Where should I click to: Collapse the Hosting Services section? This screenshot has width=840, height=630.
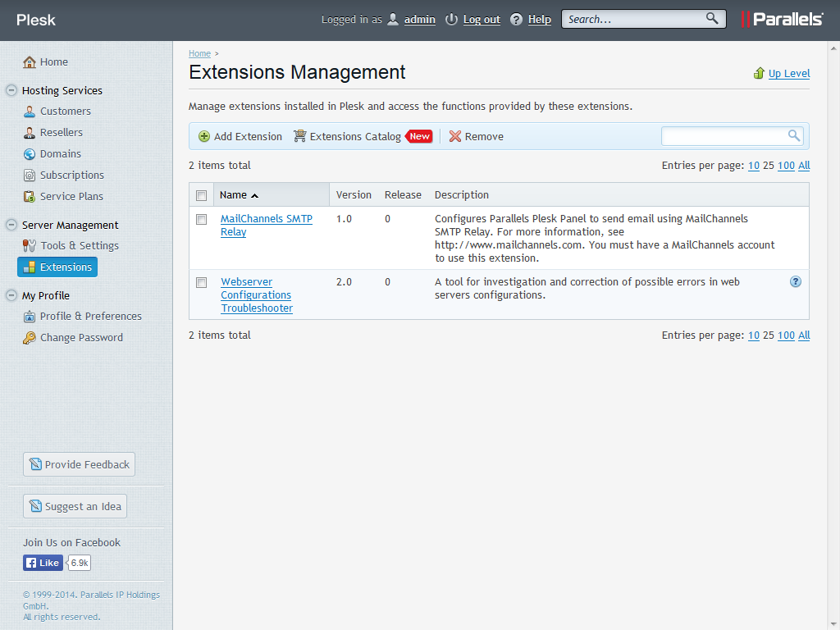point(11,90)
